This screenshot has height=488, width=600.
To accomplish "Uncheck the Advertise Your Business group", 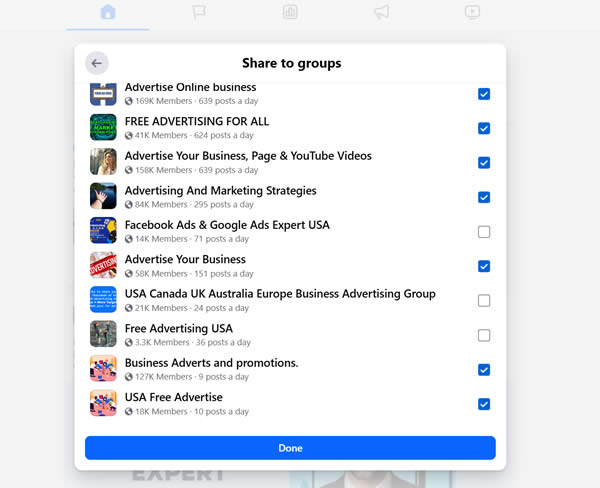I will tap(484, 266).
